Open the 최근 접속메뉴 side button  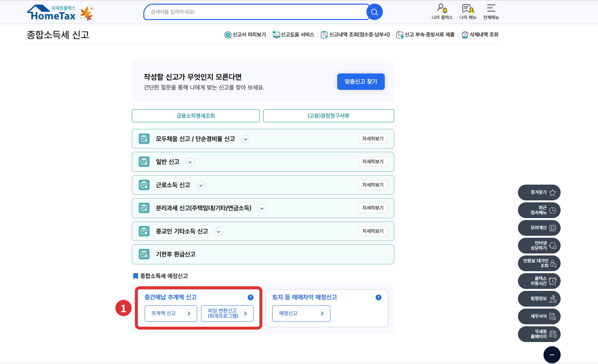(x=539, y=210)
